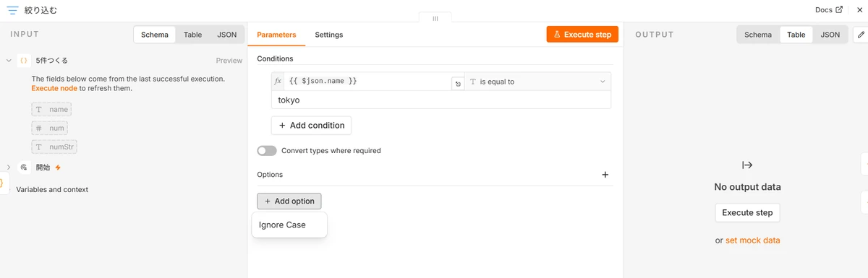This screenshot has height=278, width=868.
Task: Click the fx expression icon
Action: click(x=278, y=82)
